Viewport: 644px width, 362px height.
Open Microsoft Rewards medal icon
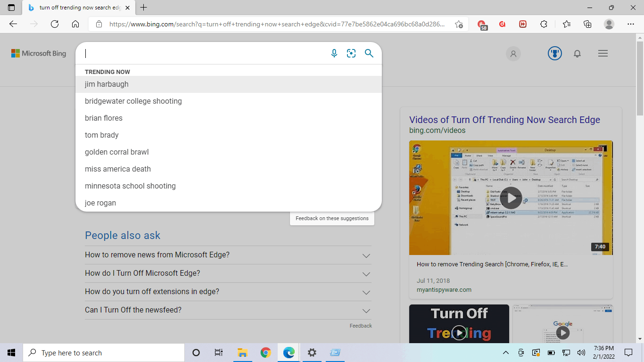pos(555,53)
